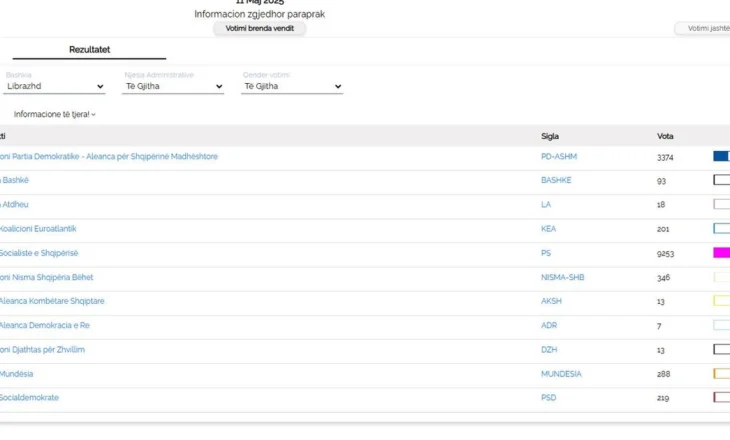
Task: Click the teal KEA color swatch
Action: [721, 228]
